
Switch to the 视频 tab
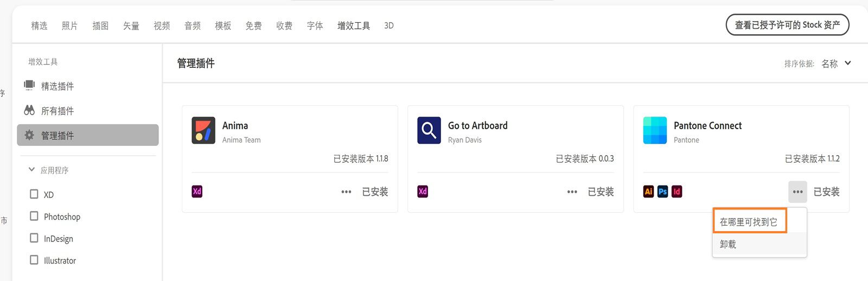(x=162, y=25)
